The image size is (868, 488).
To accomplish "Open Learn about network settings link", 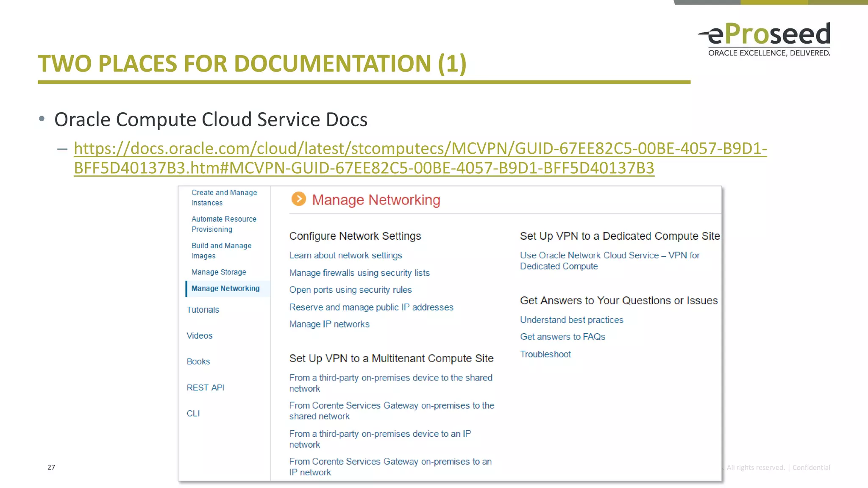I will coord(345,255).
